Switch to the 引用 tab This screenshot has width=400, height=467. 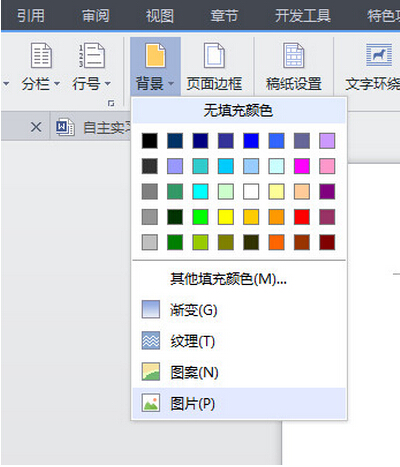(31, 16)
